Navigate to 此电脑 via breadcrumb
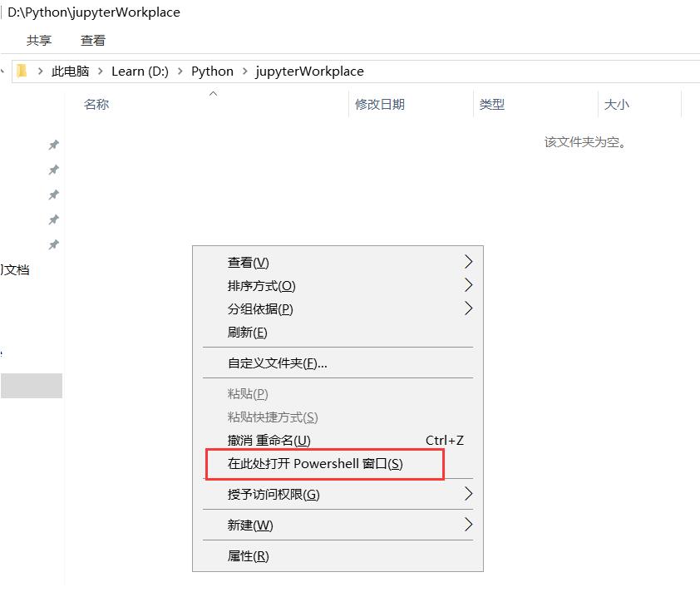700x592 pixels. [70, 71]
